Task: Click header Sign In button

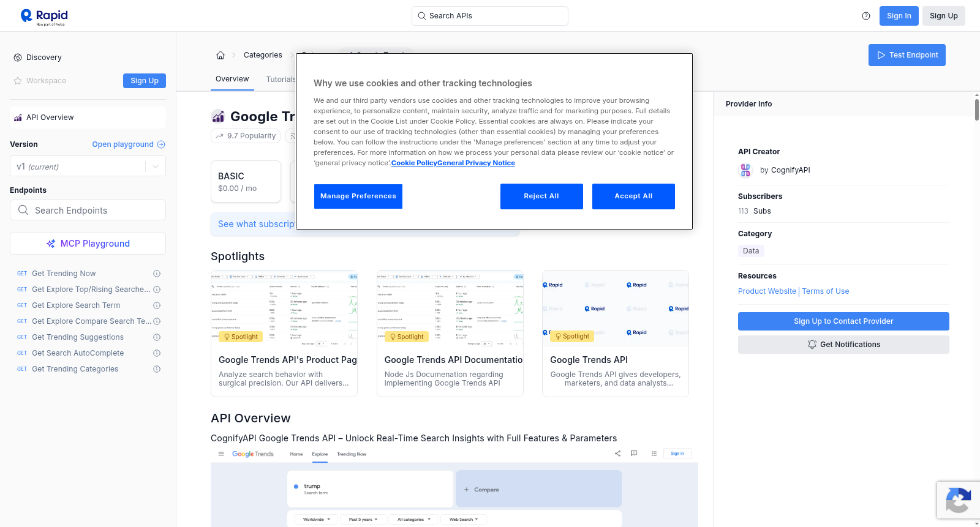Action: [899, 16]
